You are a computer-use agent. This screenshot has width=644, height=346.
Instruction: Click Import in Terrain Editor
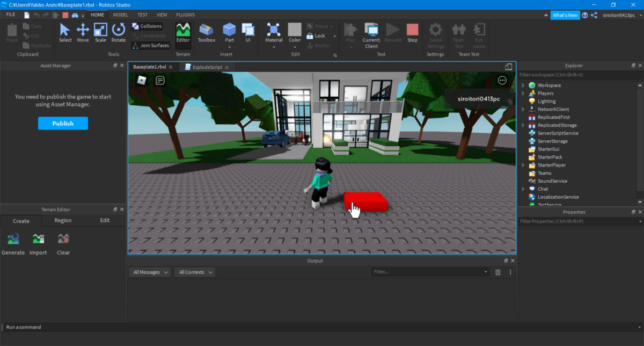tap(38, 244)
